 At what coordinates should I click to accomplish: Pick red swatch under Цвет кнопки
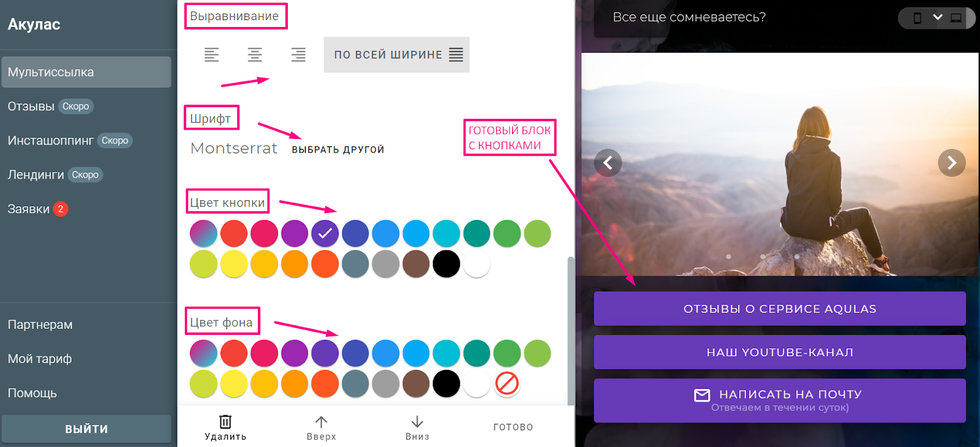coord(234,233)
